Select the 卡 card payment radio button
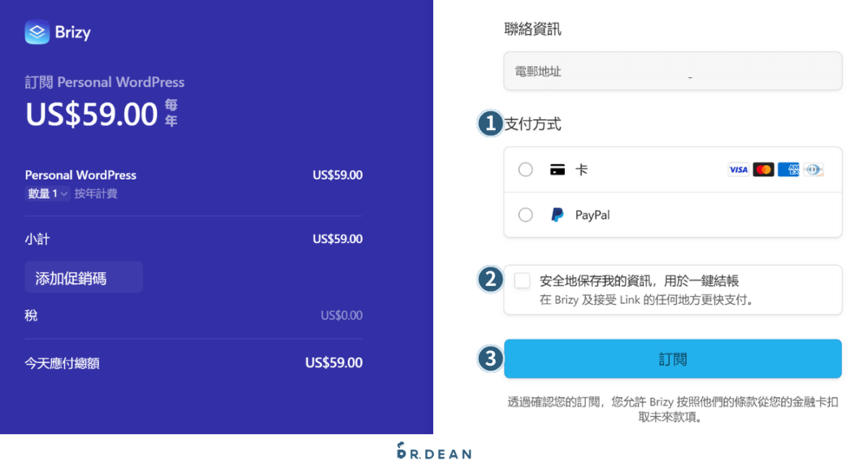 [525, 169]
